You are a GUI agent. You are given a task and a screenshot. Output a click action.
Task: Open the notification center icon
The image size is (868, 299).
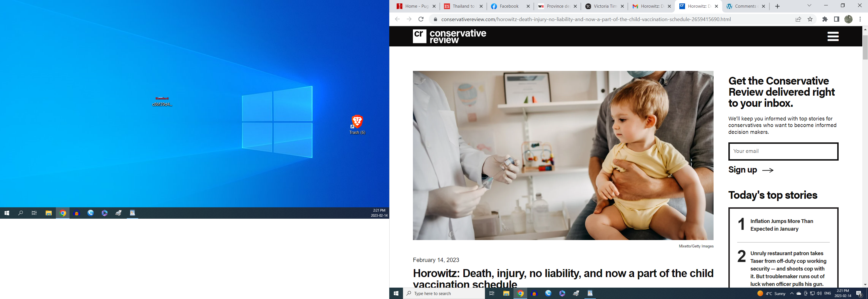[x=859, y=293]
